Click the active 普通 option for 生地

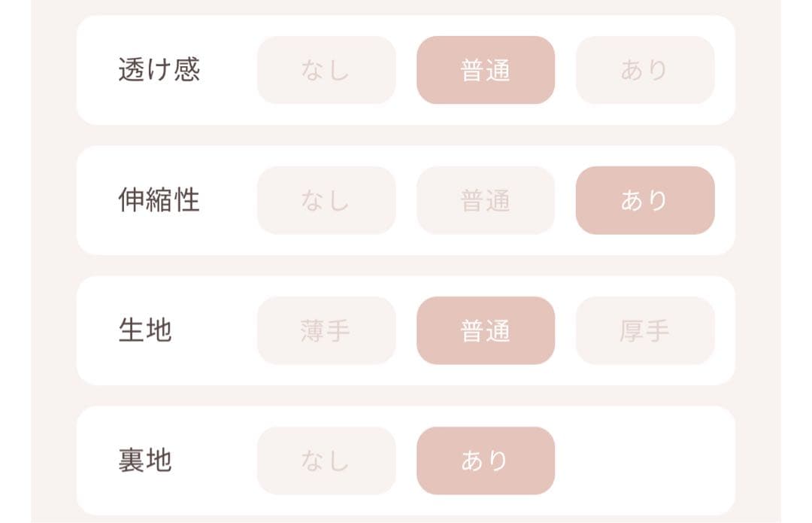point(485,331)
